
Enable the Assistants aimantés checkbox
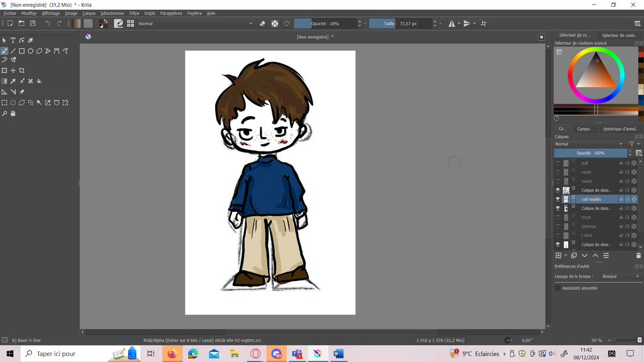557,288
